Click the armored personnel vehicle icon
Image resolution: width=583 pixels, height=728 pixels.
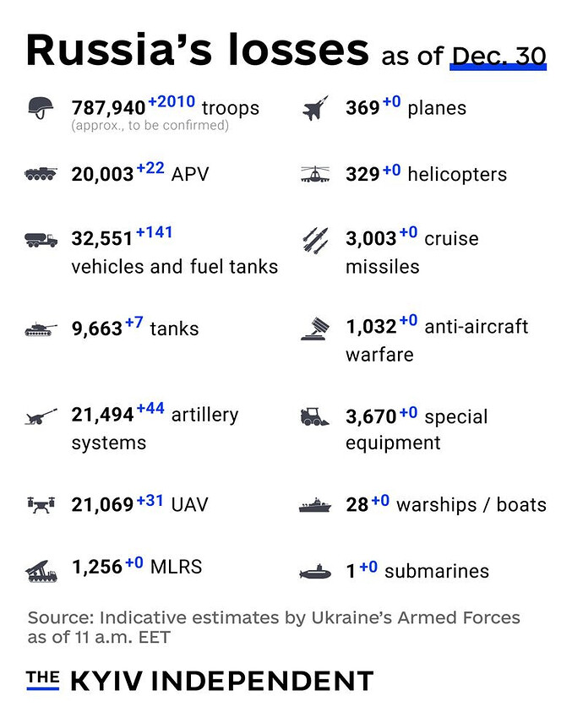(41, 174)
